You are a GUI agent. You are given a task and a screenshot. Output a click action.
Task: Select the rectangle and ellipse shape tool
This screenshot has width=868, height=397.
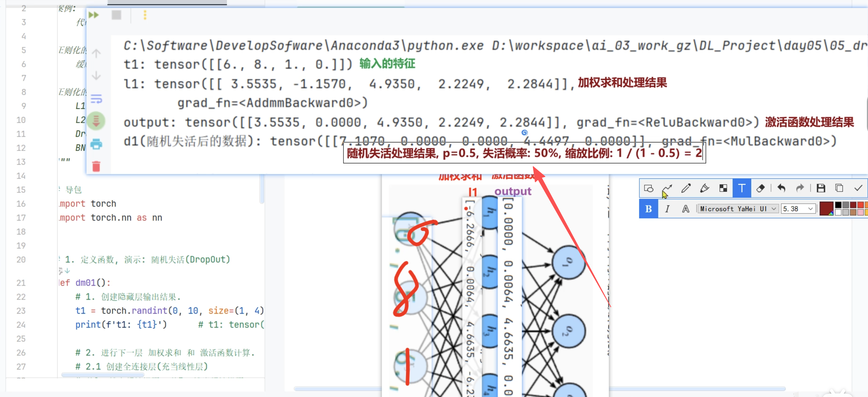pos(648,188)
